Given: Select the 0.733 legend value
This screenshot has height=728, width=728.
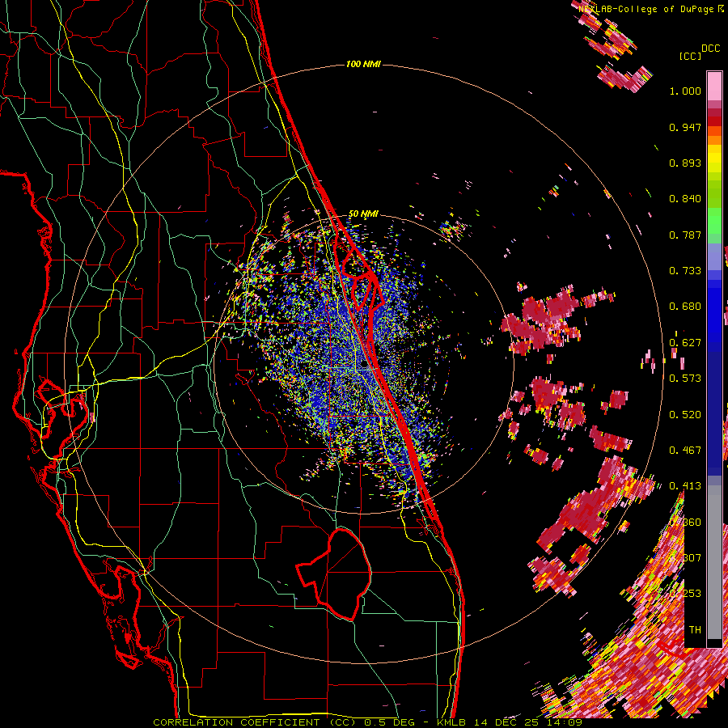Looking at the screenshot, I should (685, 271).
